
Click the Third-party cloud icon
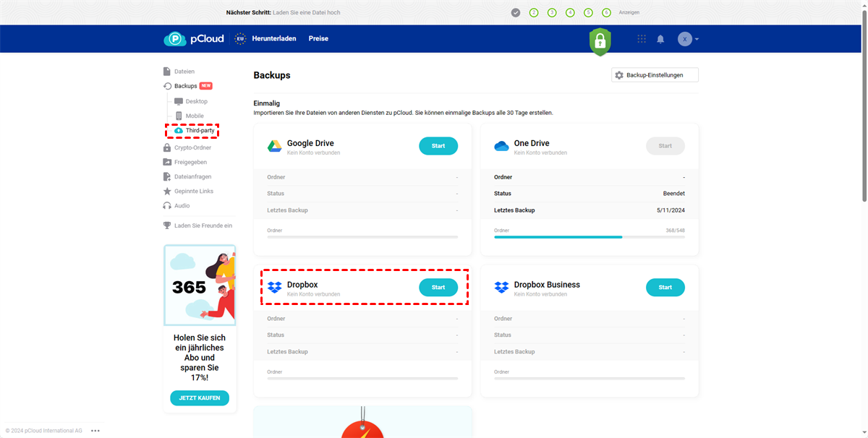pos(179,130)
